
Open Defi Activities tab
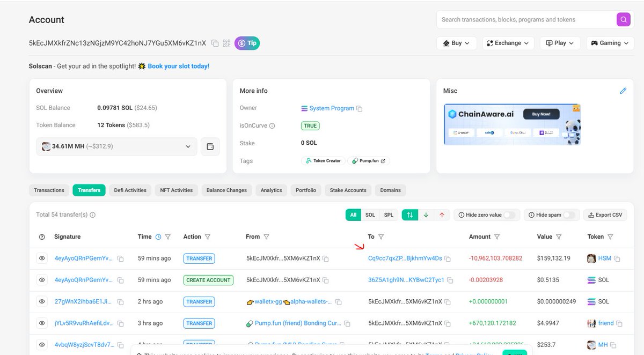[130, 190]
